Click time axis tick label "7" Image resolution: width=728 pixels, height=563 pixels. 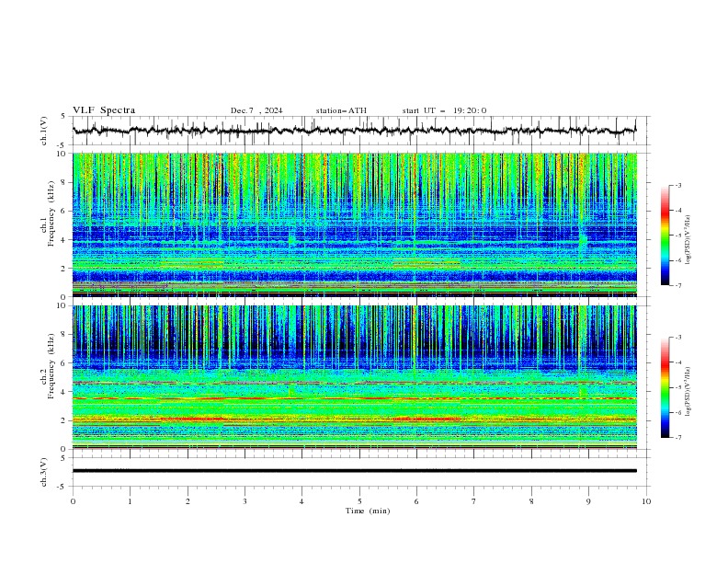(x=474, y=501)
